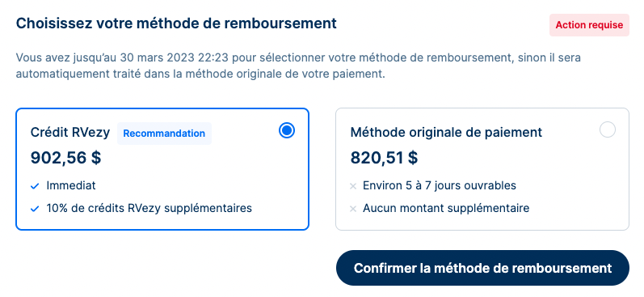Click the Action requise badge
The height and width of the screenshot is (297, 644).
point(589,25)
